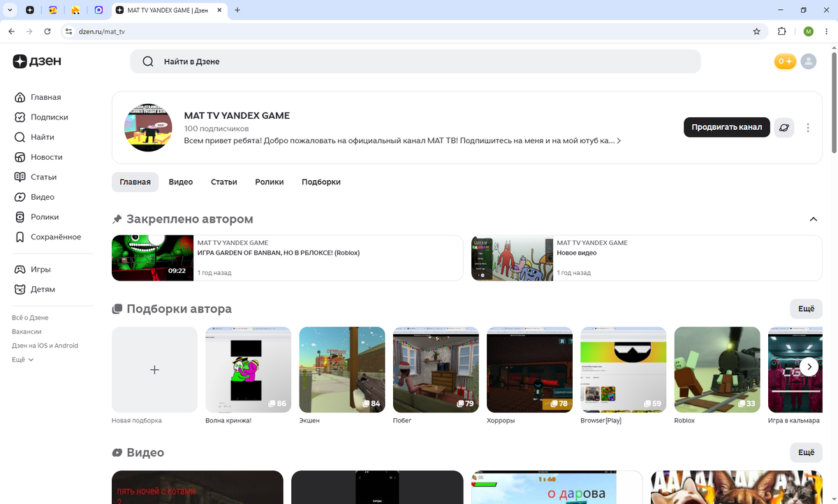The height and width of the screenshot is (504, 838).
Task: Open the Дзен на iOS и Android link
Action: pos(45,346)
